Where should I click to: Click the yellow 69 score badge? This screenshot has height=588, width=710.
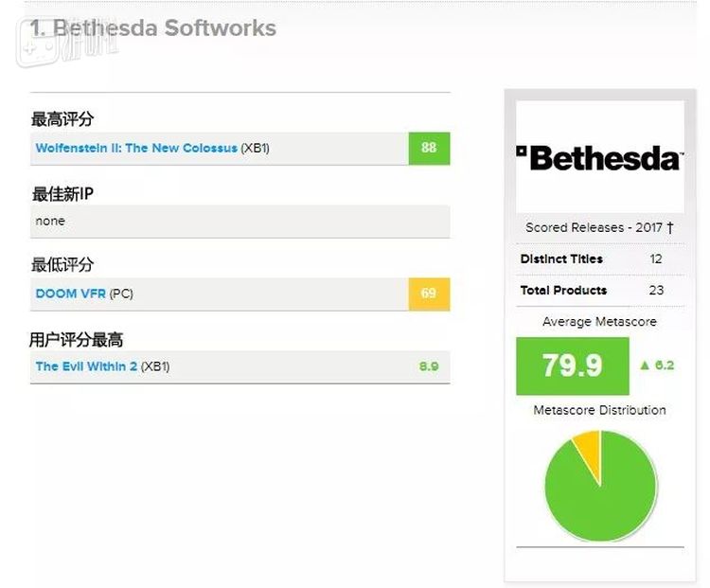[429, 294]
